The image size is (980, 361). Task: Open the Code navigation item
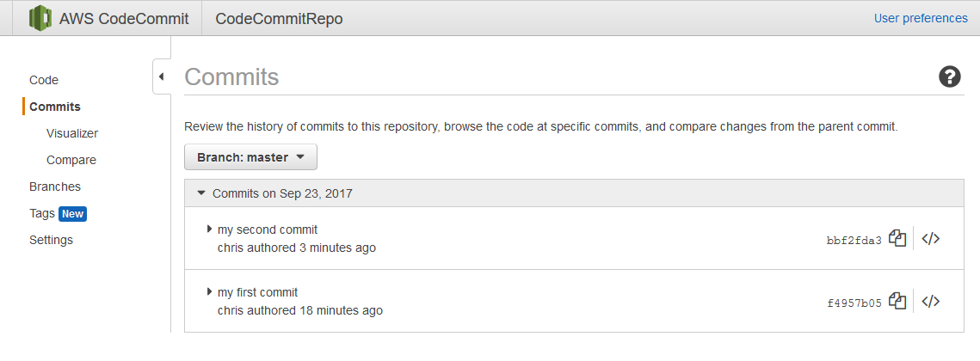(44, 80)
